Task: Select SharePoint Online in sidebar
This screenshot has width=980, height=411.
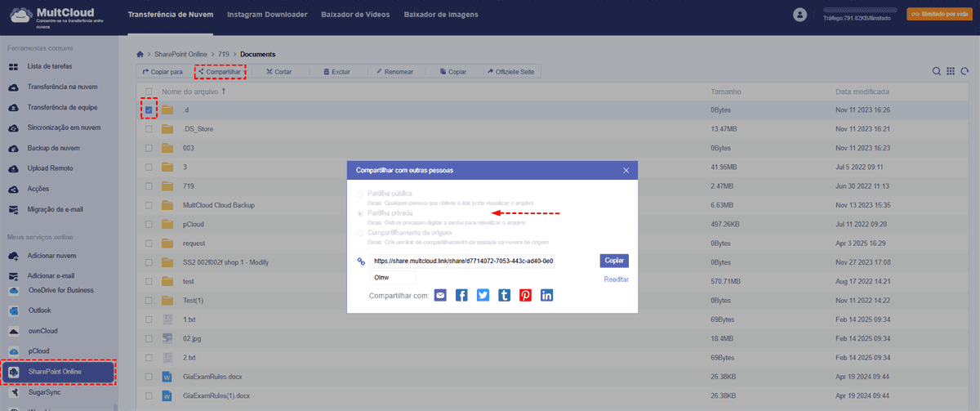Action: [x=59, y=372]
